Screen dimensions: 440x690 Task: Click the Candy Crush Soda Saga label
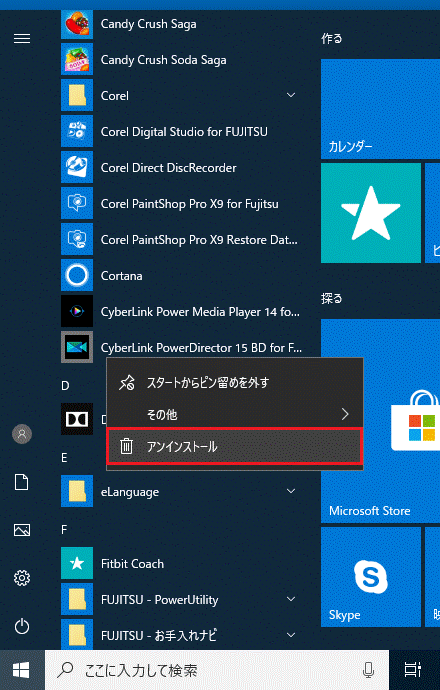(x=164, y=60)
